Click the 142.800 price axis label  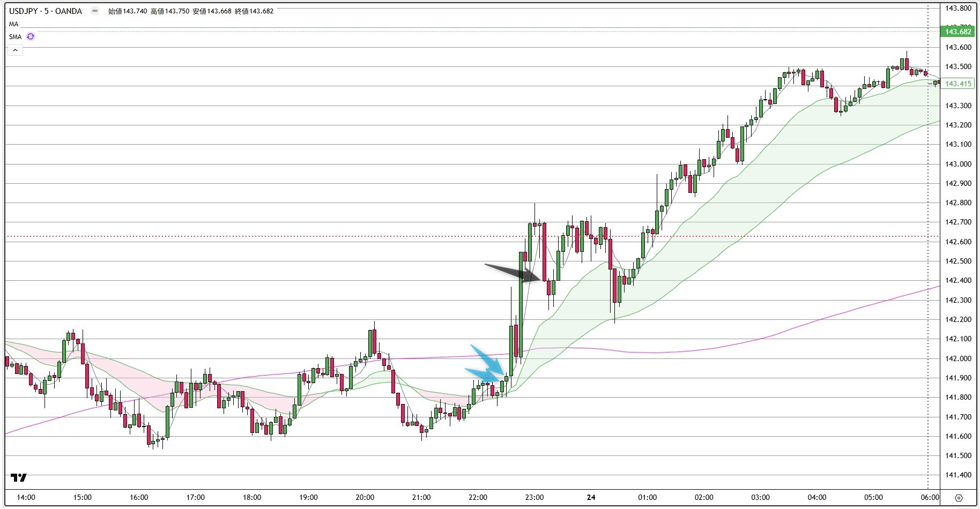tap(958, 203)
